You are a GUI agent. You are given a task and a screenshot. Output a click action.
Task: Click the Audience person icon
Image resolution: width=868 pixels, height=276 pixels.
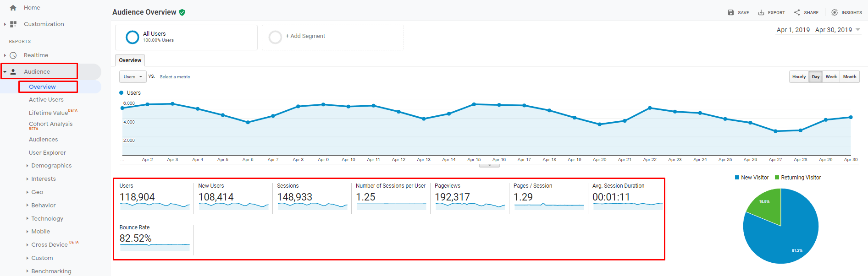(13, 72)
